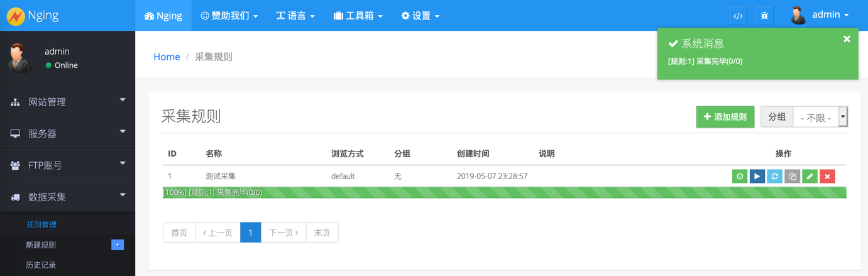This screenshot has height=276, width=868.
Task: Click the 添加规则 button
Action: tap(725, 117)
